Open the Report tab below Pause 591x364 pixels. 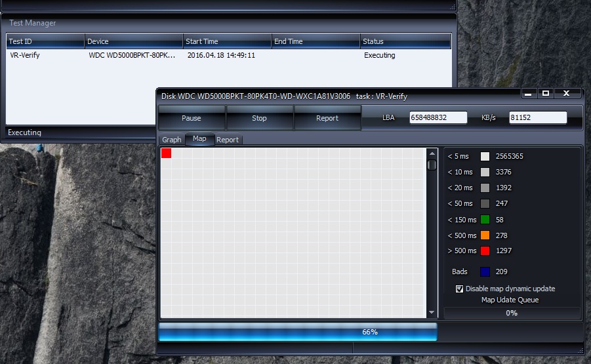click(x=227, y=140)
